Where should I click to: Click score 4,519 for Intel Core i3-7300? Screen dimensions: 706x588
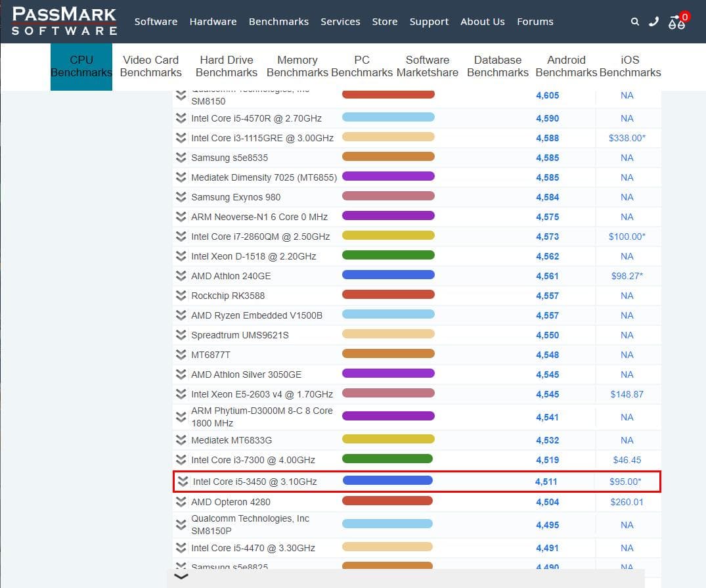[x=547, y=460]
